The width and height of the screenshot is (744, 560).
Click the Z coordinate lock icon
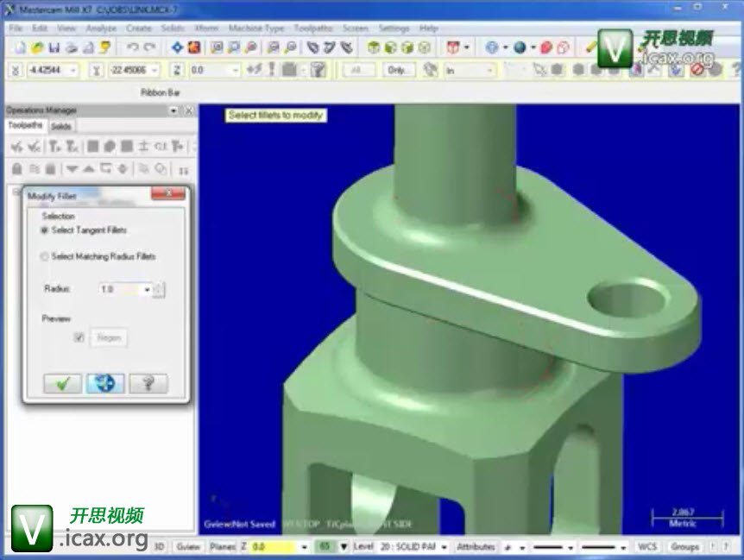pos(177,70)
